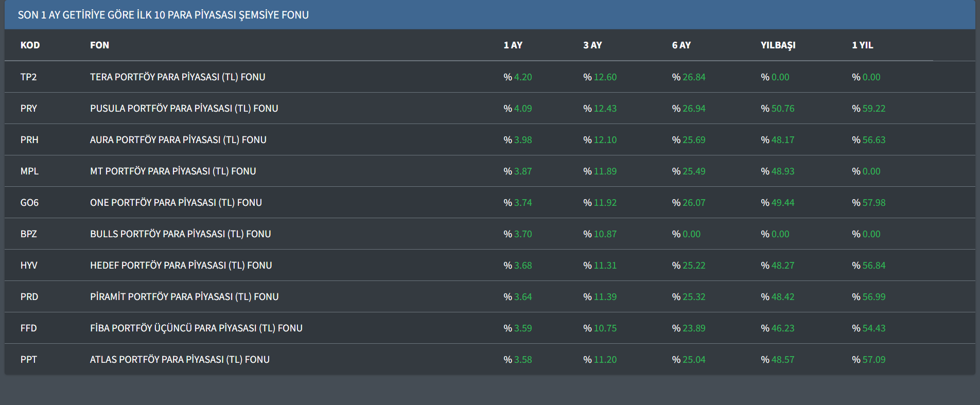980x405 pixels.
Task: Select the PRH fund code
Action: 29,140
